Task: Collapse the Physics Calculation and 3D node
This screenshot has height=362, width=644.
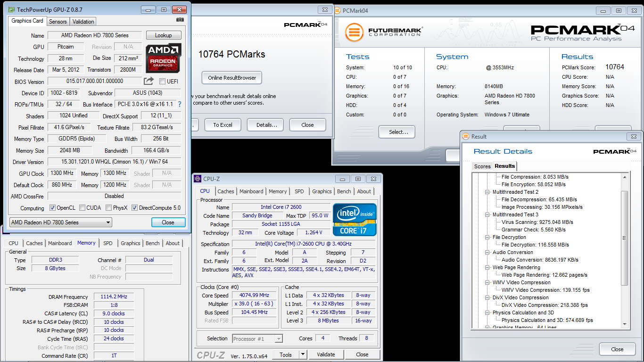Action: tap(488, 313)
